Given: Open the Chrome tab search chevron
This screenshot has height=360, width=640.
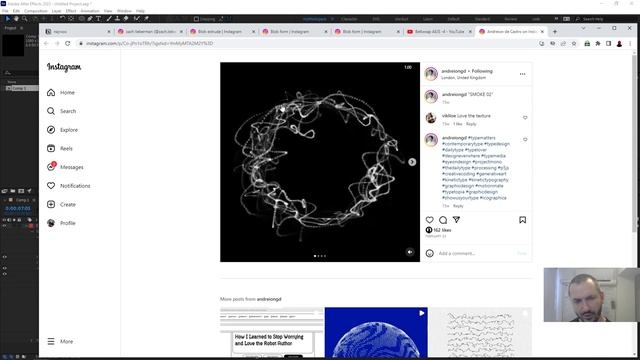Looking at the screenshot, I should click(583, 28).
